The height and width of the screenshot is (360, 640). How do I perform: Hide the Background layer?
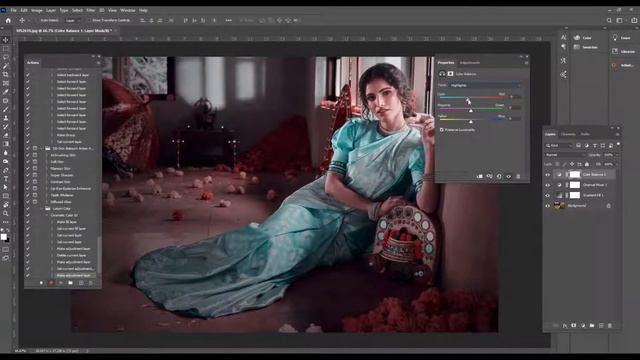coord(548,206)
